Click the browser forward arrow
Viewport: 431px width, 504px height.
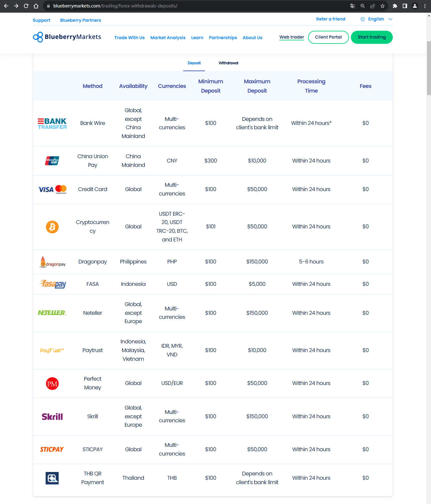point(16,6)
